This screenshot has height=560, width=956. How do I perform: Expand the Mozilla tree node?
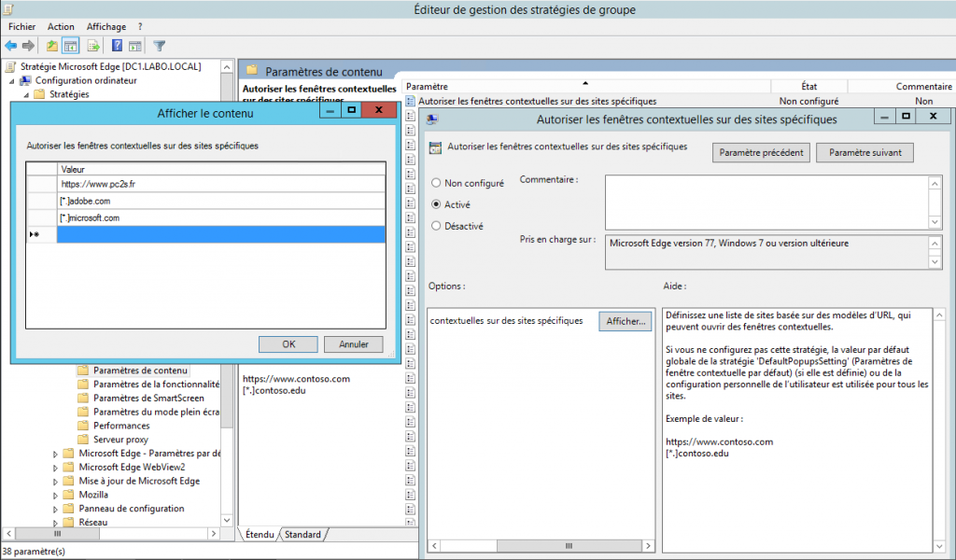click(x=54, y=494)
